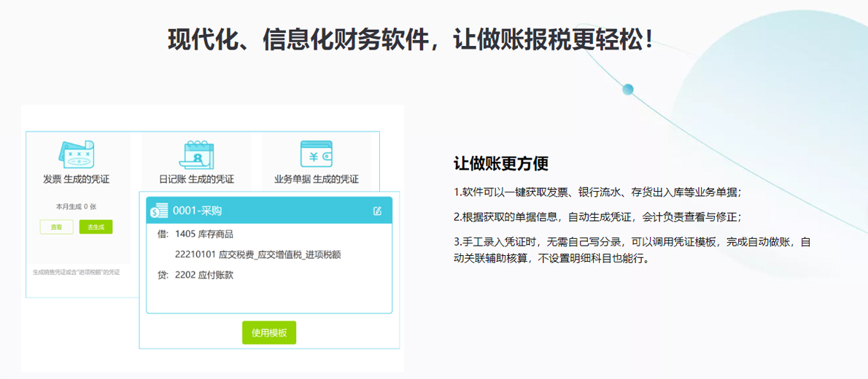This screenshot has height=379, width=868.
Task: Click the footnote about 进项税额 vouchers
Action: click(76, 272)
